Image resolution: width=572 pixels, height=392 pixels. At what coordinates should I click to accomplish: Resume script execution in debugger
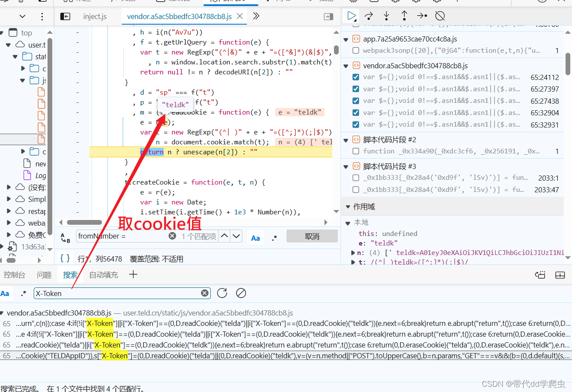[351, 16]
